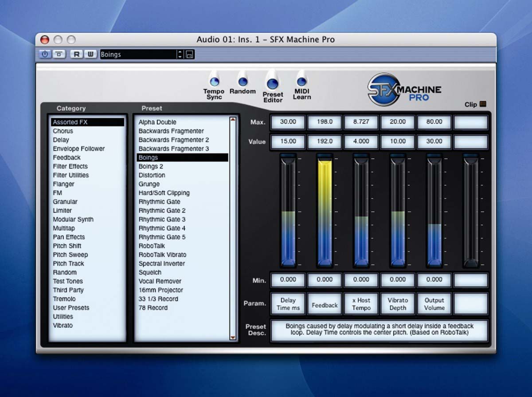Screen dimensions: 532x397
Task: Select the Granular category
Action: coord(66,201)
